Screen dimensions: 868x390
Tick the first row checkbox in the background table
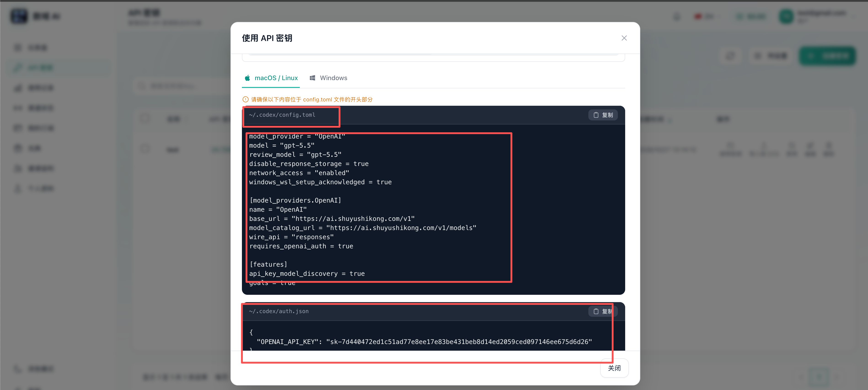point(145,149)
